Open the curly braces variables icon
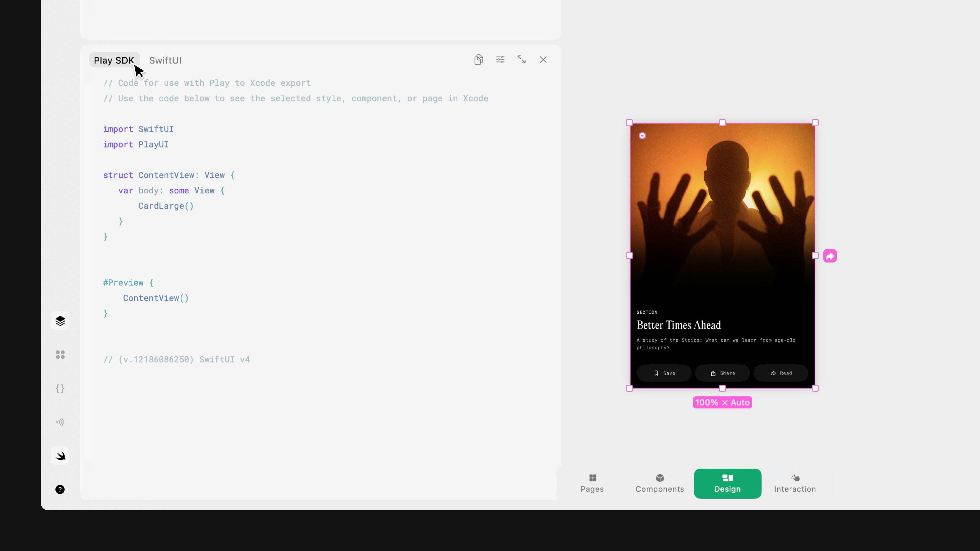Image resolution: width=980 pixels, height=551 pixels. click(x=60, y=388)
